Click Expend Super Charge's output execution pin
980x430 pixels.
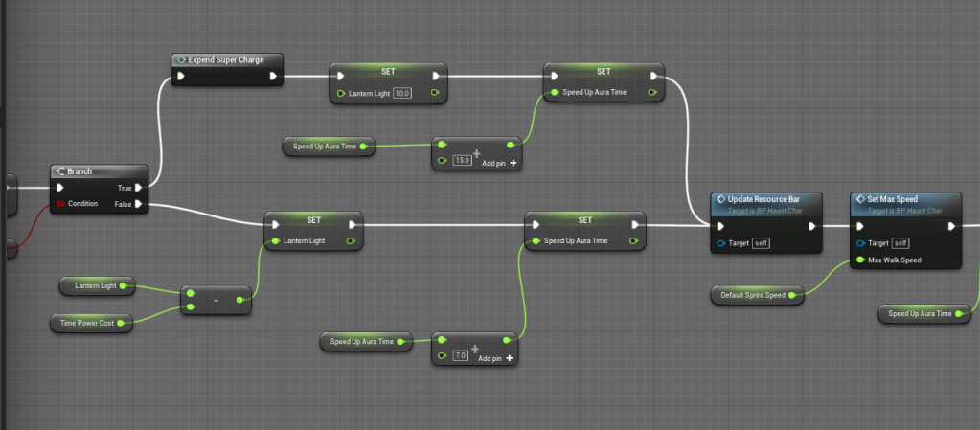[x=274, y=76]
